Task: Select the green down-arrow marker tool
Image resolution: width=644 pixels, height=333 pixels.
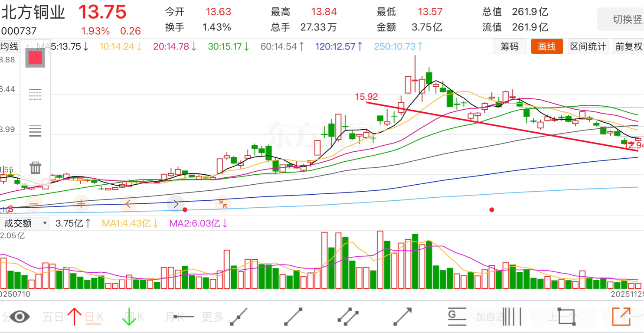Action: click(129, 317)
